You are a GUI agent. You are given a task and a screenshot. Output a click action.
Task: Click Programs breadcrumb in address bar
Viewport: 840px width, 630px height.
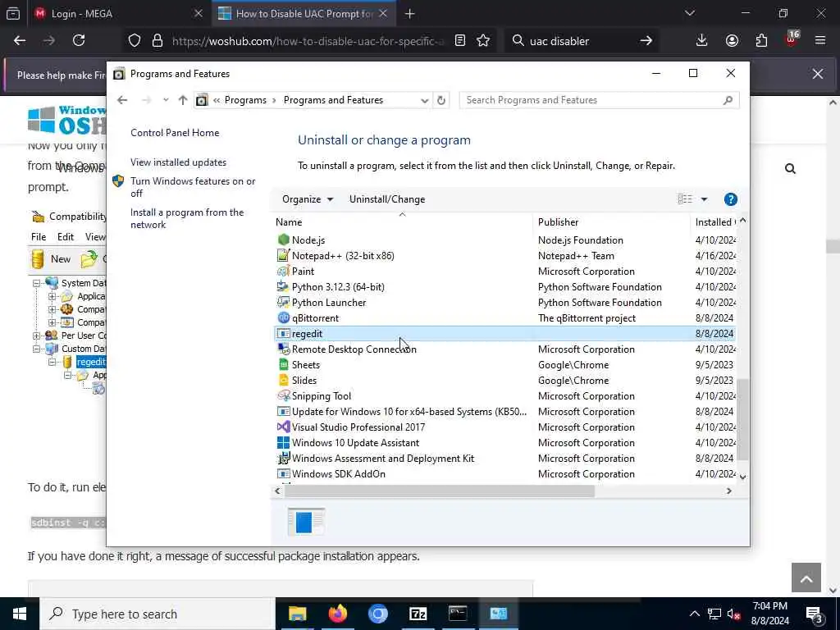(245, 100)
